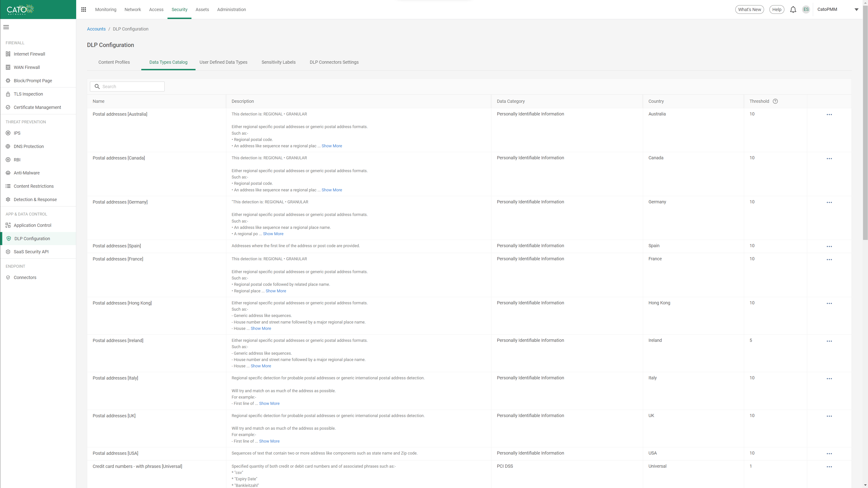The width and height of the screenshot is (868, 488).
Task: Click the data types Search field
Action: tap(131, 87)
